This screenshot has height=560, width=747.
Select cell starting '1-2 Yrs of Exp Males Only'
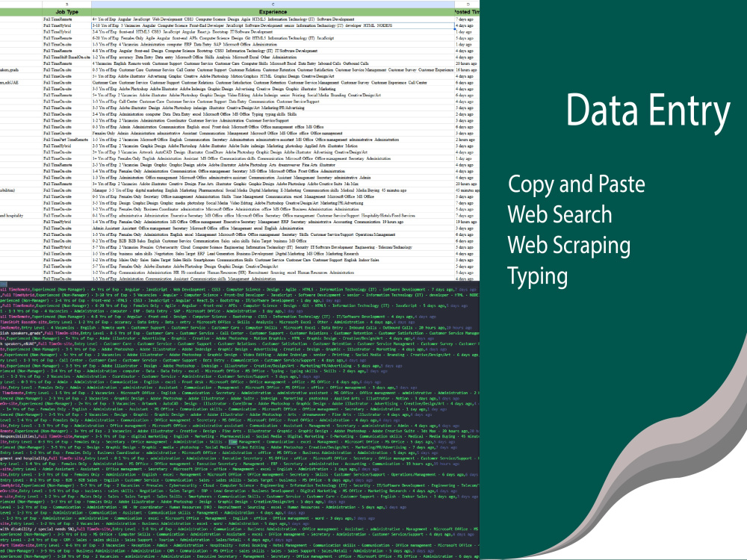[273, 260]
